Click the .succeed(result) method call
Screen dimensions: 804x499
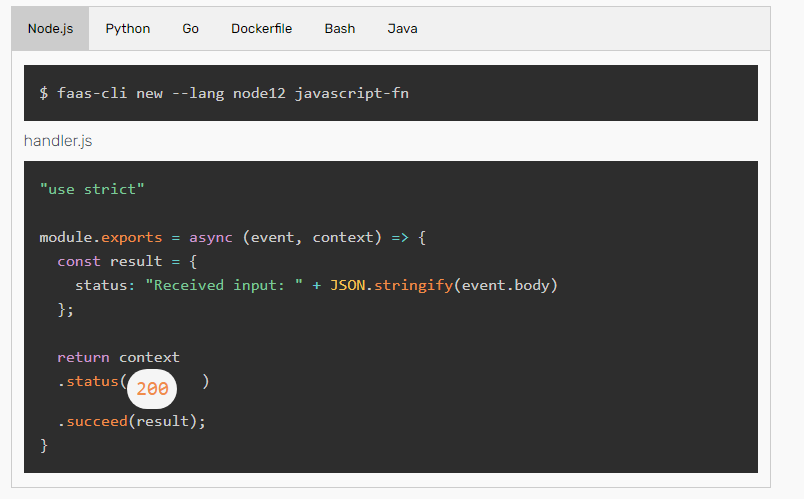(x=131, y=421)
